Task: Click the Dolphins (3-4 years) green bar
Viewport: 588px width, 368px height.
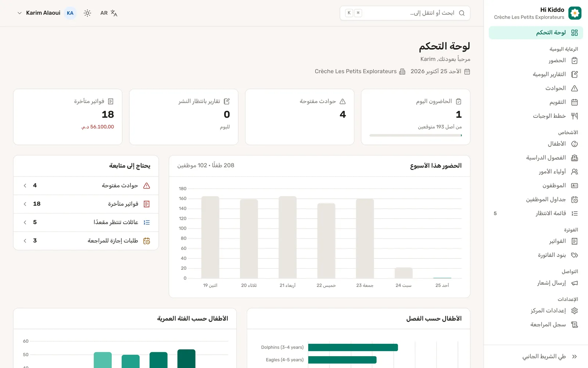Action: pyautogui.click(x=353, y=347)
